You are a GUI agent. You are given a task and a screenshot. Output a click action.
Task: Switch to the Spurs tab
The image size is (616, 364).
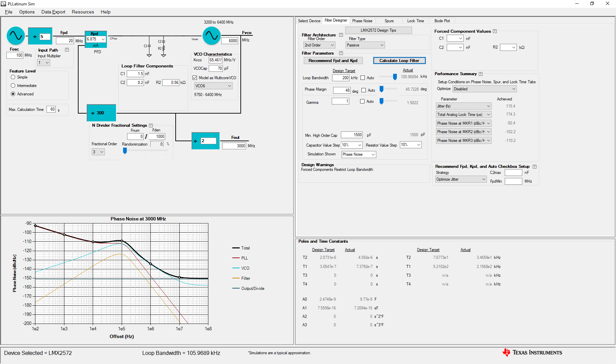(389, 21)
